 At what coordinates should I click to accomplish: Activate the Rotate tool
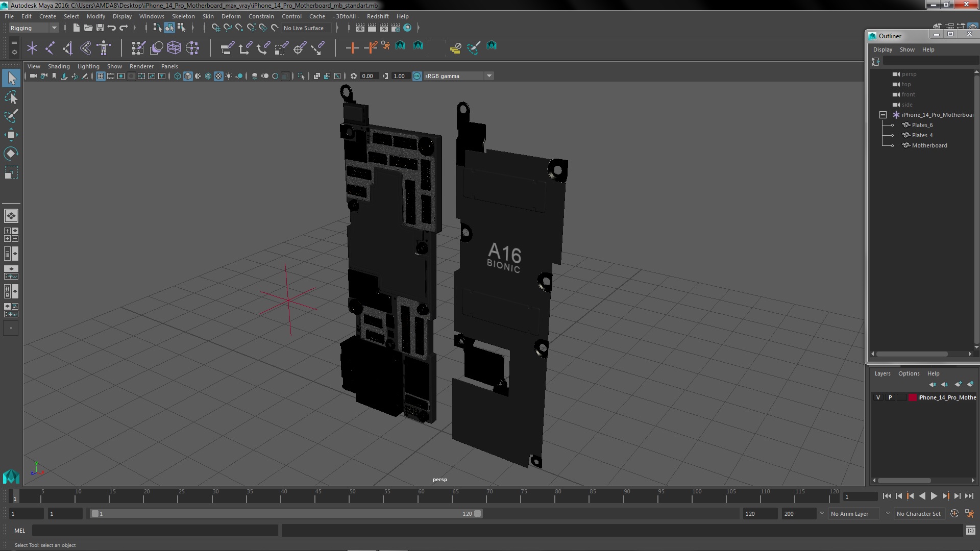tap(11, 154)
